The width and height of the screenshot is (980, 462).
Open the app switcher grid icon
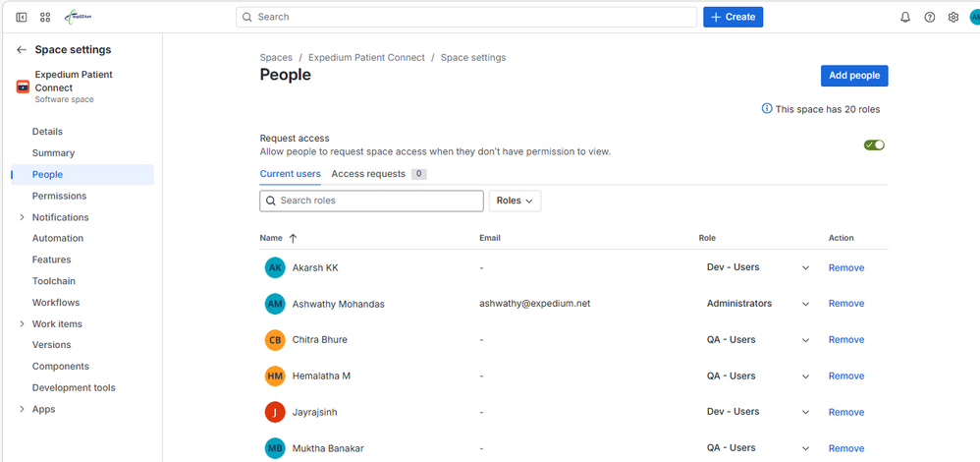click(45, 18)
